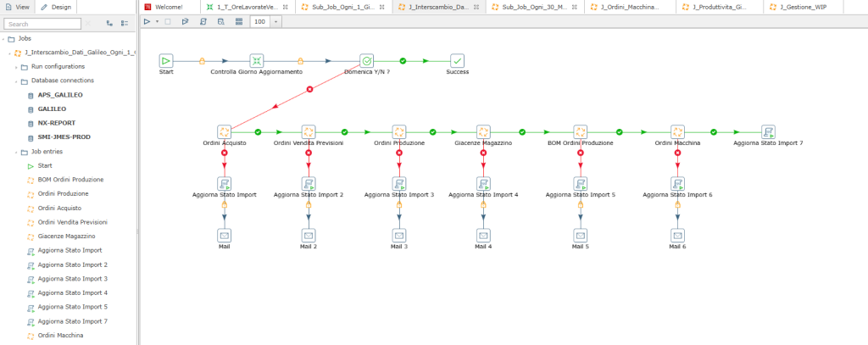Select the Ordini Acquisto job node
Viewport: 868px width, 345px height.
(224, 131)
